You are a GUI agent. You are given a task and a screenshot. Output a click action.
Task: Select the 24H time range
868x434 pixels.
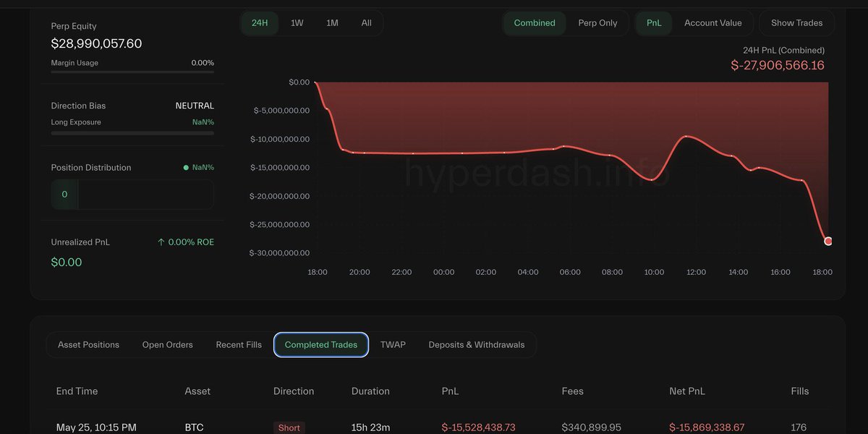tap(260, 23)
